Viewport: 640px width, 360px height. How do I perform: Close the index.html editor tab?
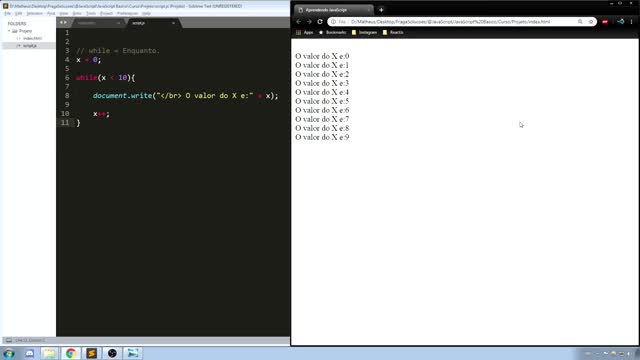(x=119, y=23)
